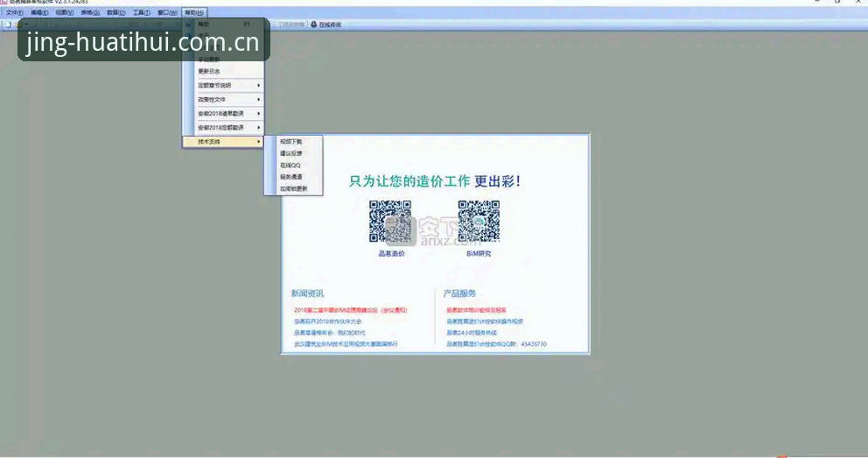
Task: Click the BIM研究 label under the QR code
Action: (x=479, y=254)
